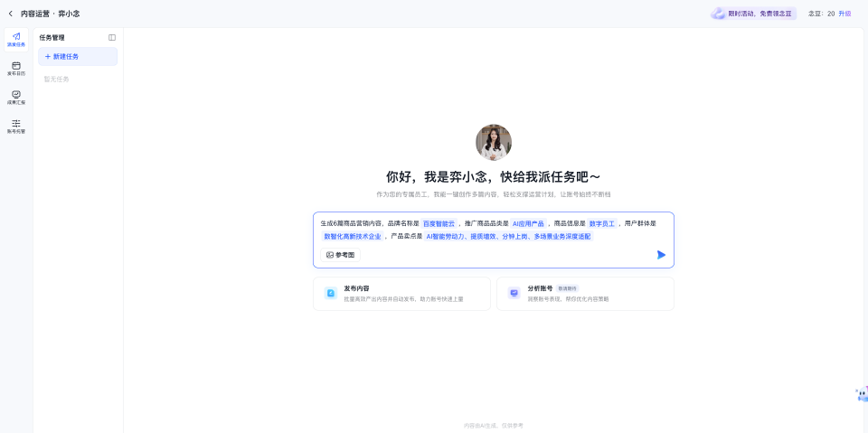Select the 数字员工 product info tag
868x433 pixels.
[601, 223]
